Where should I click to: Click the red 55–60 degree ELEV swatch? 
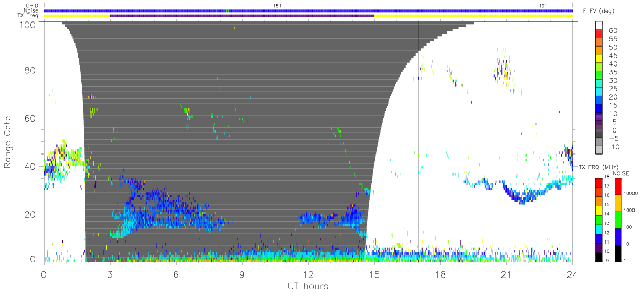(599, 34)
